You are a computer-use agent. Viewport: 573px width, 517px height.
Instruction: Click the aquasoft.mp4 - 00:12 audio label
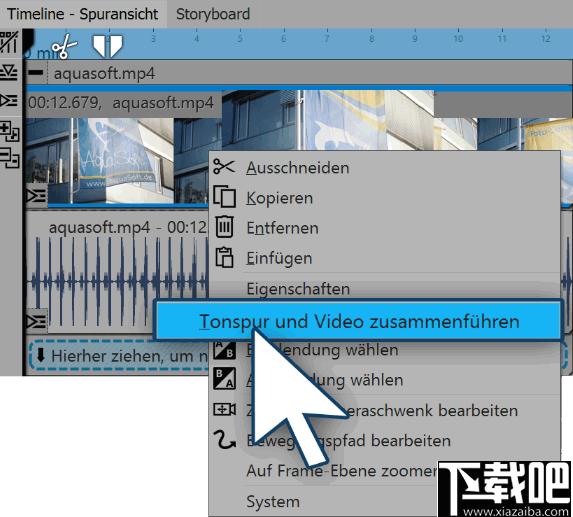[x=128, y=228]
